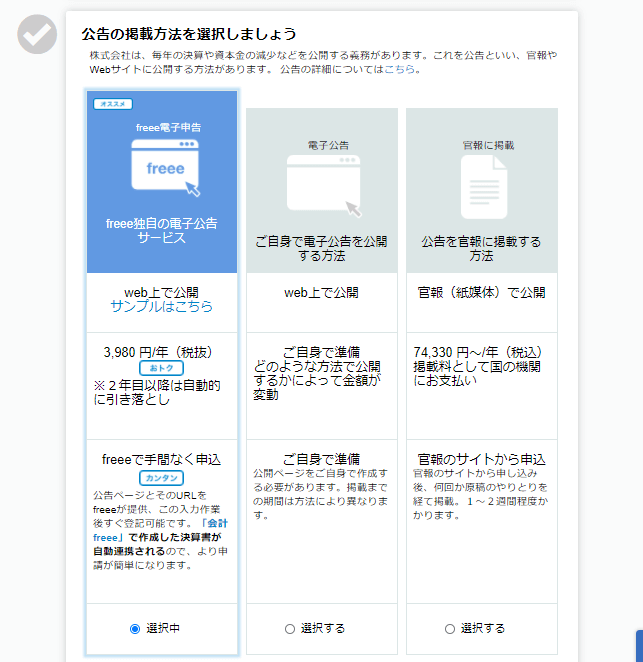Click the gray checkmark step icon
The height and width of the screenshot is (662, 643).
pos(37,34)
